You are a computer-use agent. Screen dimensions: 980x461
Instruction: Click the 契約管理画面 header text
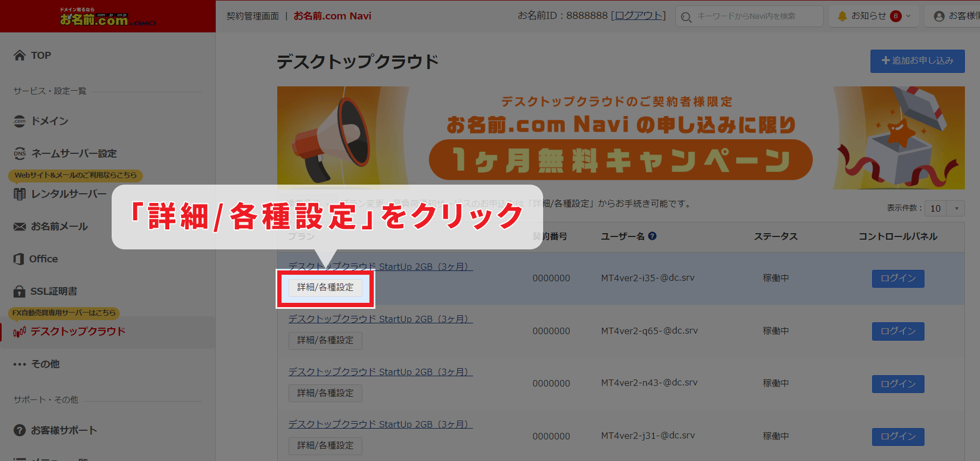(252, 16)
